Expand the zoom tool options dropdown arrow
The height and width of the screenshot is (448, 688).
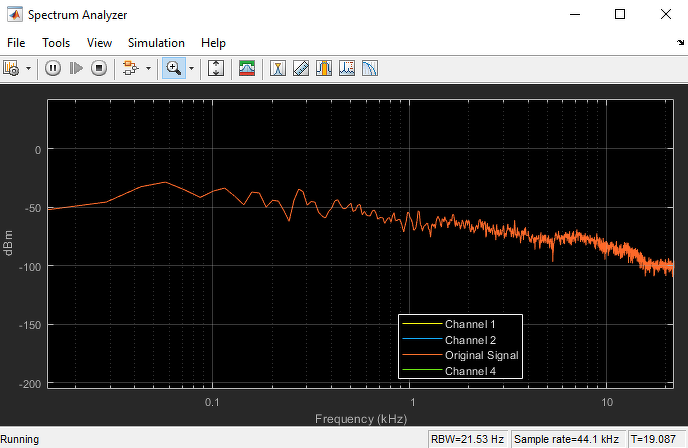point(191,68)
